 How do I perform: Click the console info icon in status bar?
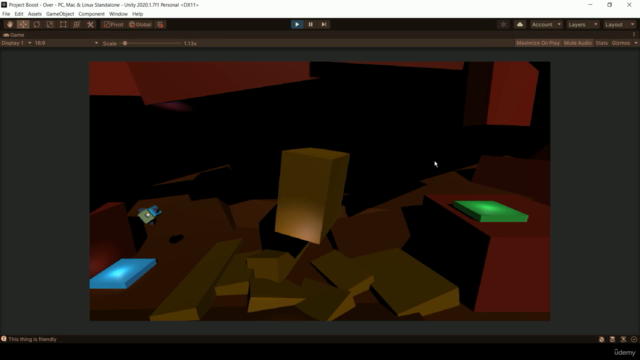4,339
